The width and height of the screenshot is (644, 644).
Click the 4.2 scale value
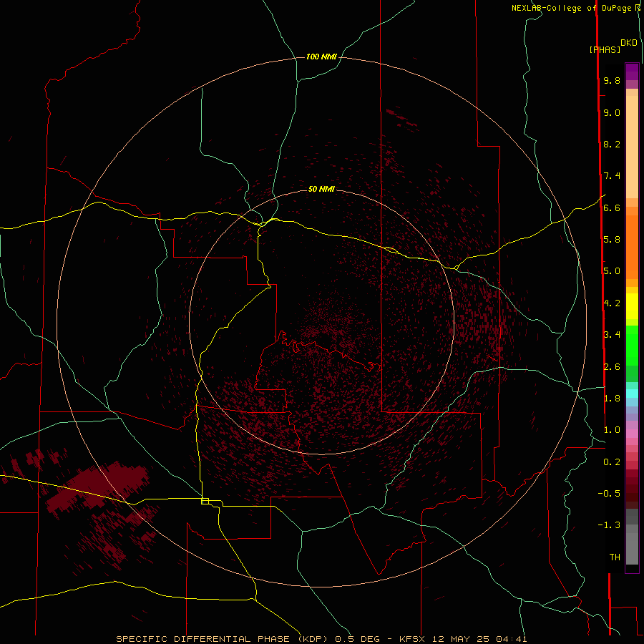pyautogui.click(x=612, y=303)
